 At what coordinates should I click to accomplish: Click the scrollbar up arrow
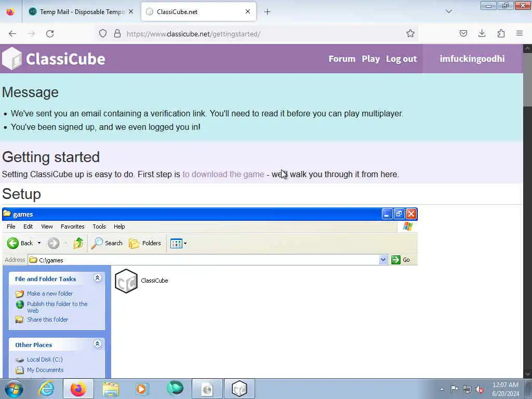point(527,48)
